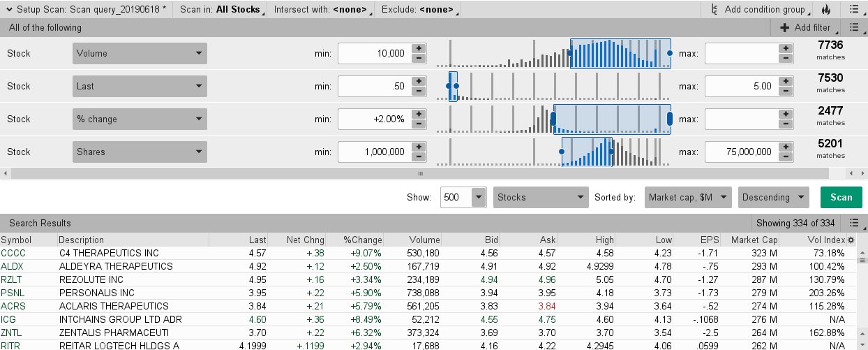This screenshot has height=350, width=868.
Task: Click the flame icon in top toolbar
Action: pyautogui.click(x=826, y=10)
